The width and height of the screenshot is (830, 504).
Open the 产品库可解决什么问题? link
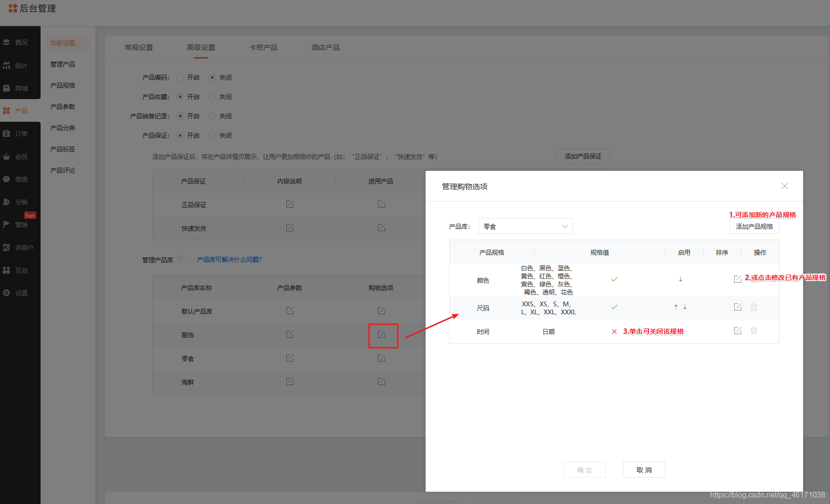coord(229,260)
